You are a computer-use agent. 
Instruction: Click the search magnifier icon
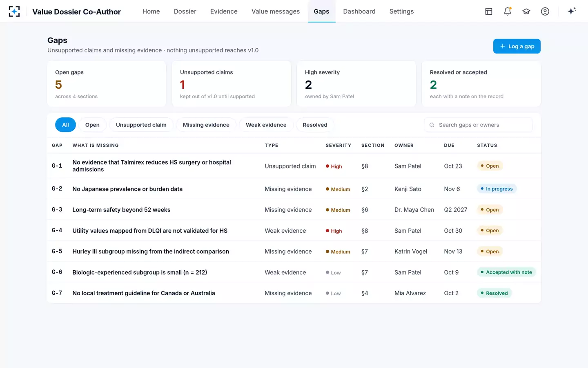coord(432,125)
